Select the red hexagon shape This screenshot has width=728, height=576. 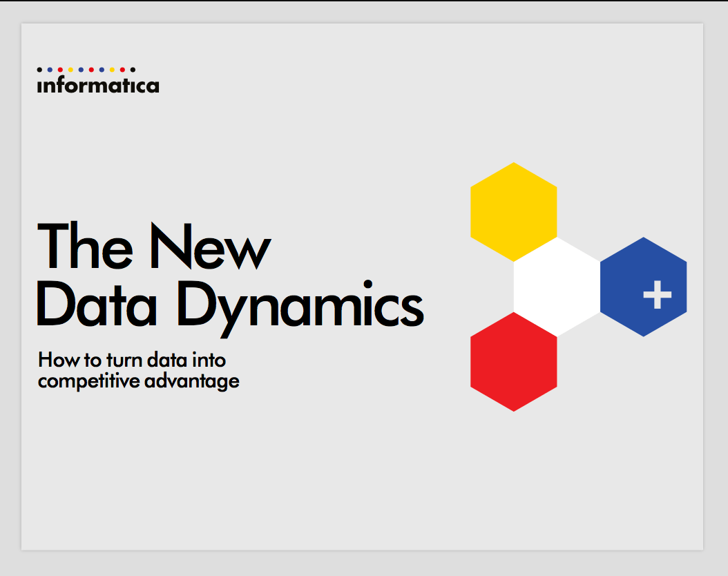513,362
